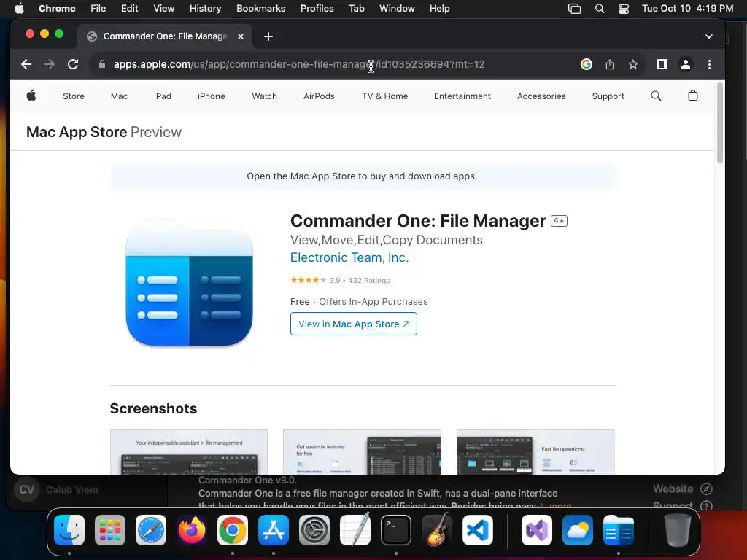Bookmark this page with the star icon
The width and height of the screenshot is (747, 560).
pyautogui.click(x=632, y=64)
